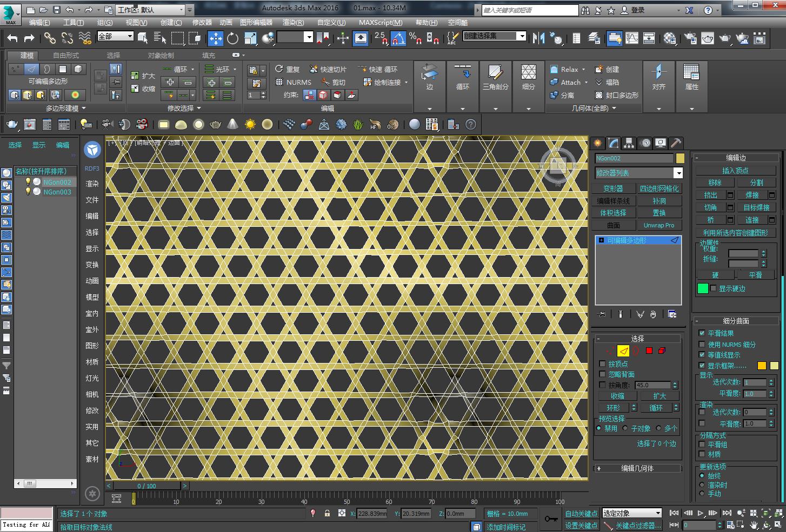Open the Hierarchy panel icon
This screenshot has width=786, height=532.
click(x=629, y=143)
